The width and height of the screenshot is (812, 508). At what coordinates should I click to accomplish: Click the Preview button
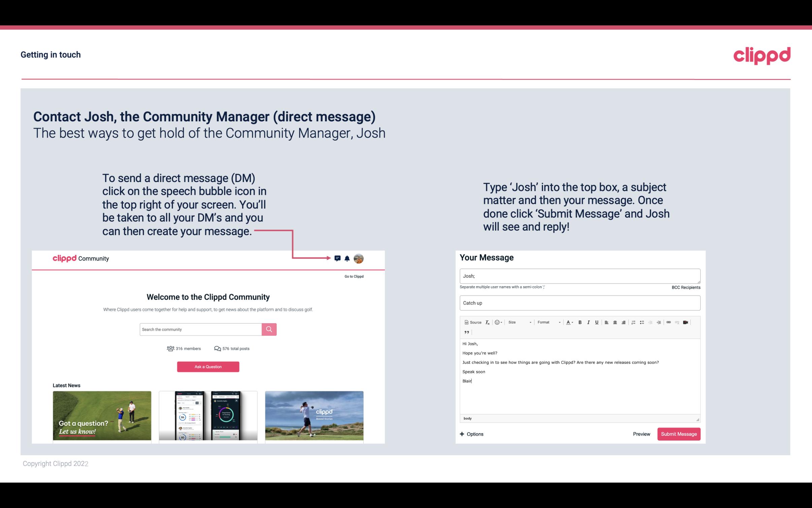coord(641,434)
